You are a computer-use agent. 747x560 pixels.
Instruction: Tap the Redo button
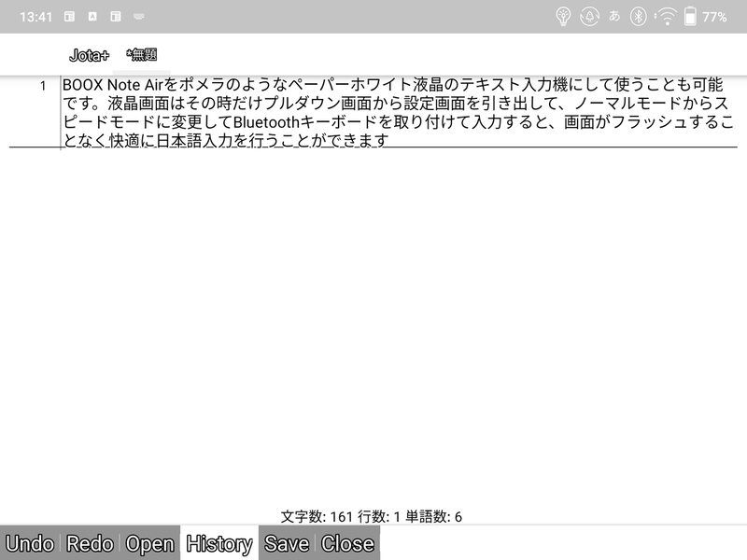(90, 543)
